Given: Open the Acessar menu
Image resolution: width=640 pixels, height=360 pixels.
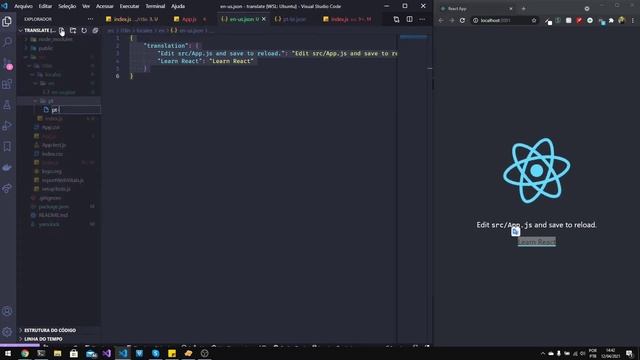Looking at the screenshot, I should click(x=104, y=6).
